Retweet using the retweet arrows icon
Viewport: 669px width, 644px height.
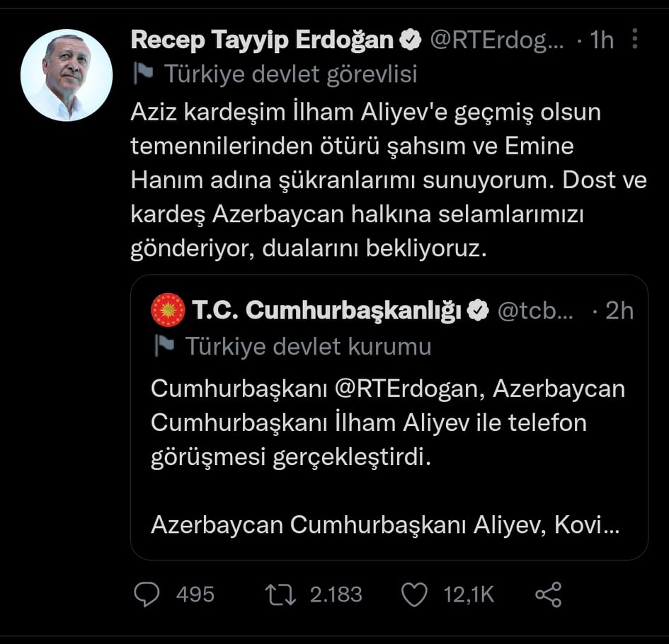tap(280, 594)
